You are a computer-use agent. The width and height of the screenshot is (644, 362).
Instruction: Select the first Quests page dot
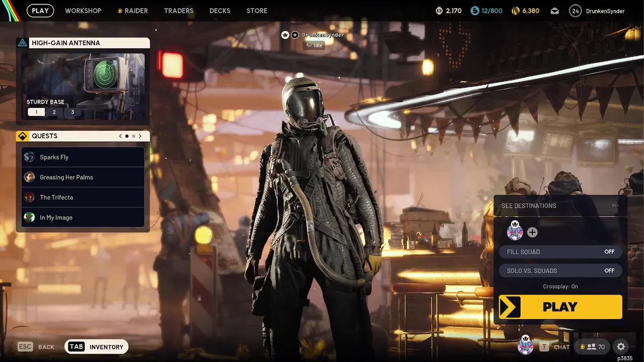(127, 136)
